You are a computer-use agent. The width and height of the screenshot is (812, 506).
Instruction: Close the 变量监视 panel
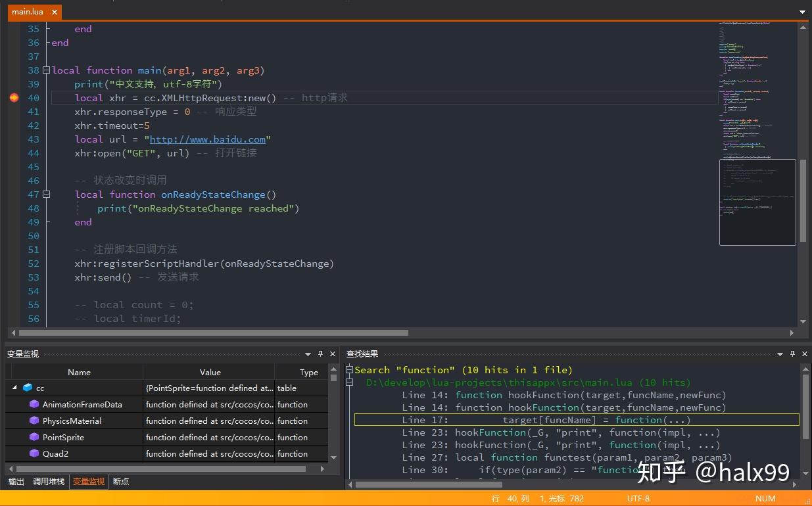click(x=332, y=354)
